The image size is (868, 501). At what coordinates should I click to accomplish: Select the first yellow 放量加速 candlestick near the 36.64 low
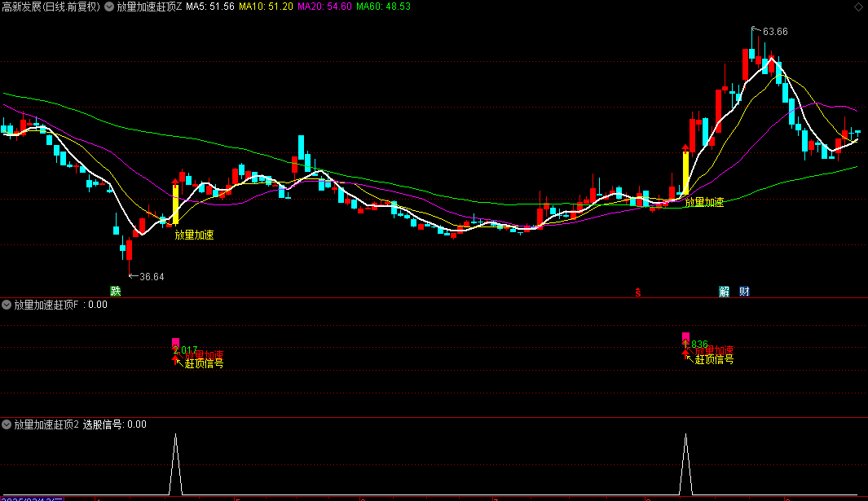coord(175,204)
